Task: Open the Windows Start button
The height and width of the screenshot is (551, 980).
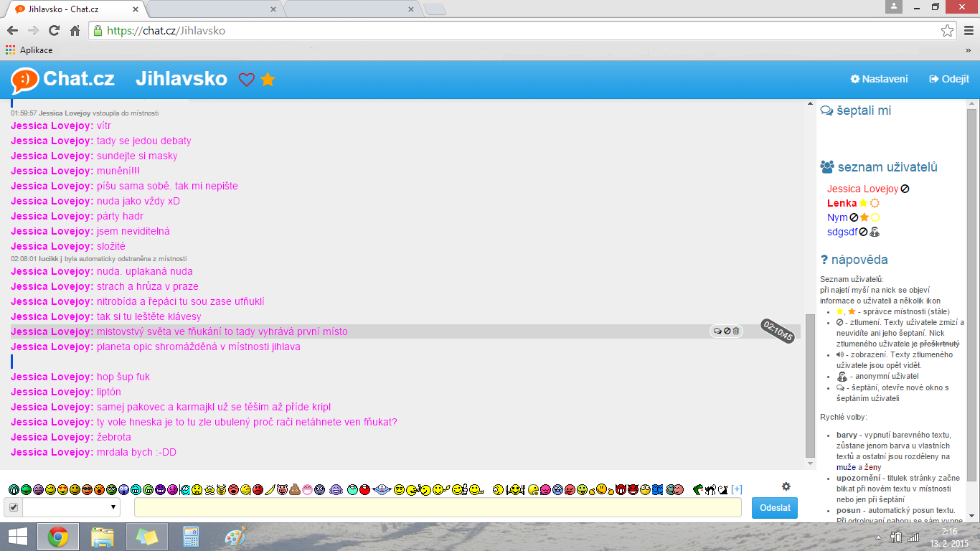Action: pos(17,537)
